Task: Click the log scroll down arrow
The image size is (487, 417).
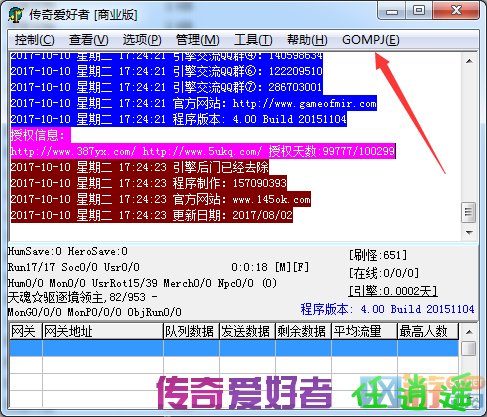Action: [469, 232]
